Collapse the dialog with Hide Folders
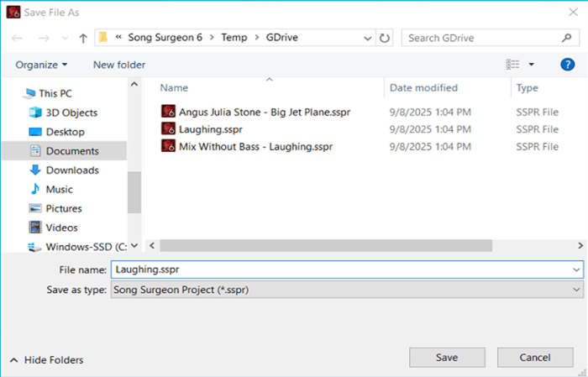Viewport: 588px width, 377px height. click(x=46, y=359)
